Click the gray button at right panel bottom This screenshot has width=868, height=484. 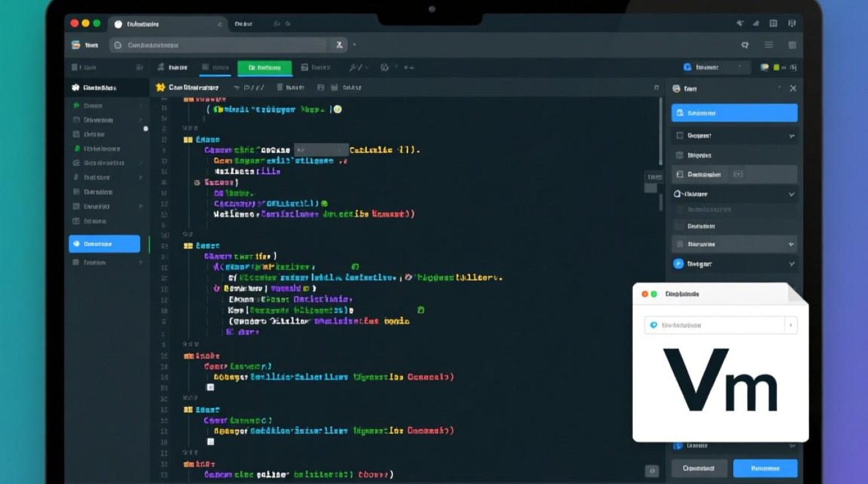point(699,468)
